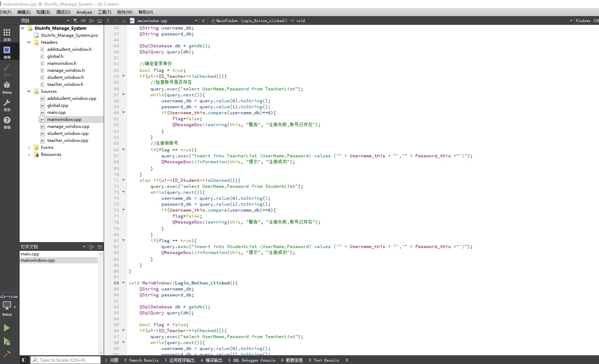Image resolution: width=599 pixels, height=364 pixels.
Task: Show the 问题 issues output pane
Action: [112, 360]
